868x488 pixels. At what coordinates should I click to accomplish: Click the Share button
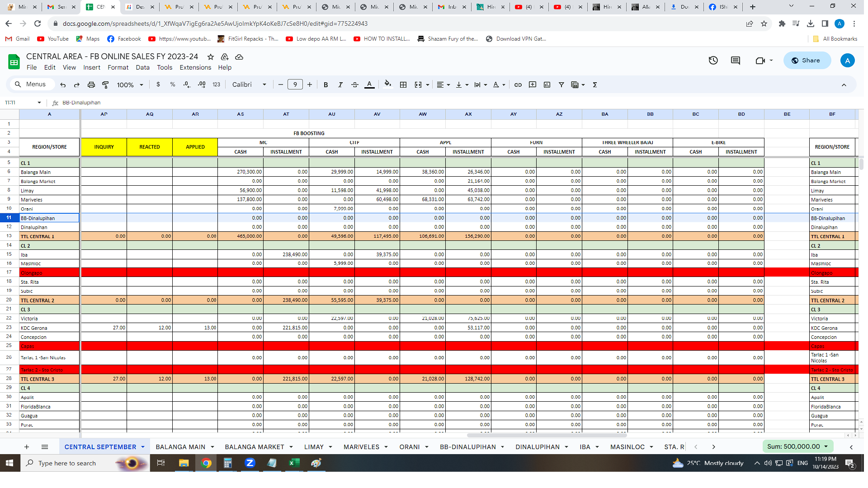point(807,61)
